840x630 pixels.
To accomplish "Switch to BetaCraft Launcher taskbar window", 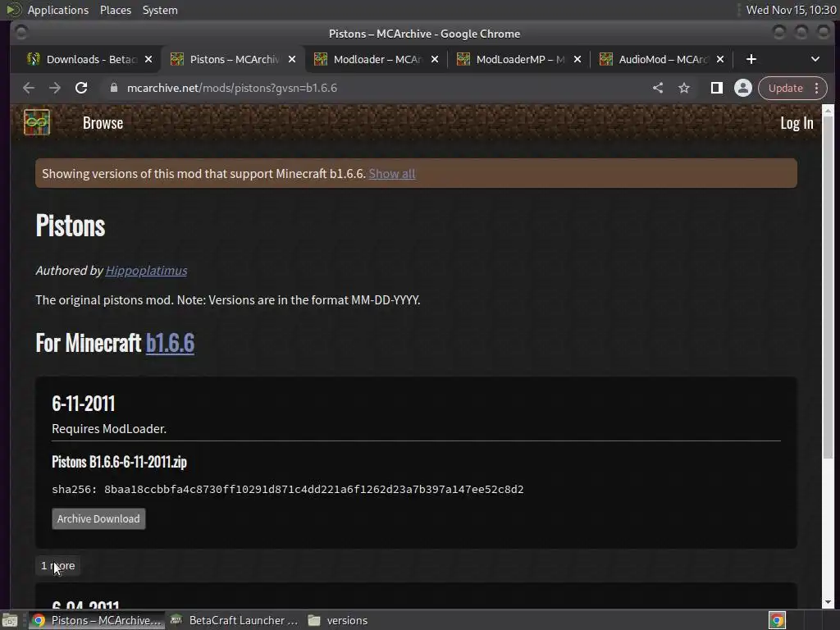I will (234, 620).
